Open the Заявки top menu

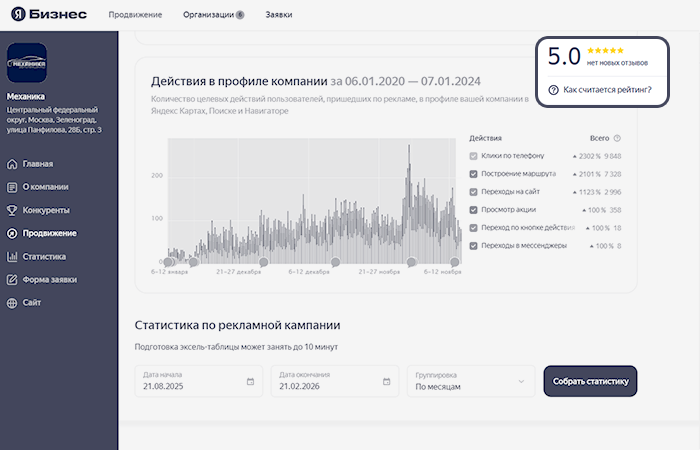(279, 15)
